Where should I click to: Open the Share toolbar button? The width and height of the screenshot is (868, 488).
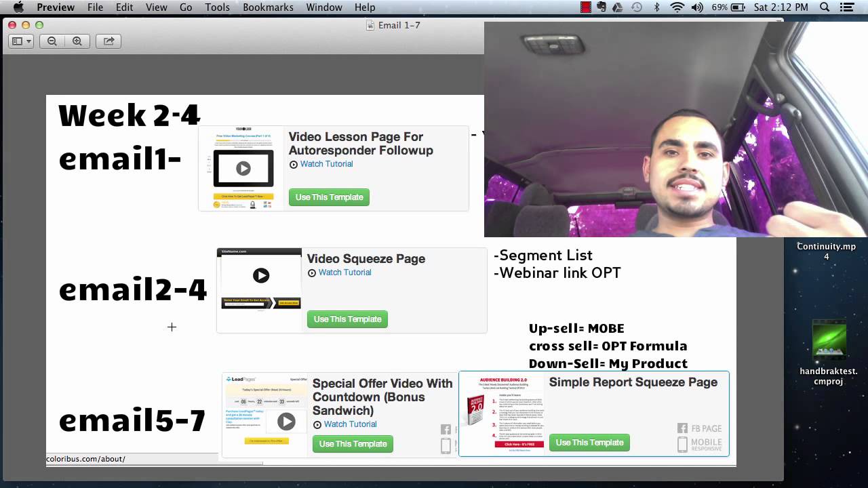click(x=108, y=41)
